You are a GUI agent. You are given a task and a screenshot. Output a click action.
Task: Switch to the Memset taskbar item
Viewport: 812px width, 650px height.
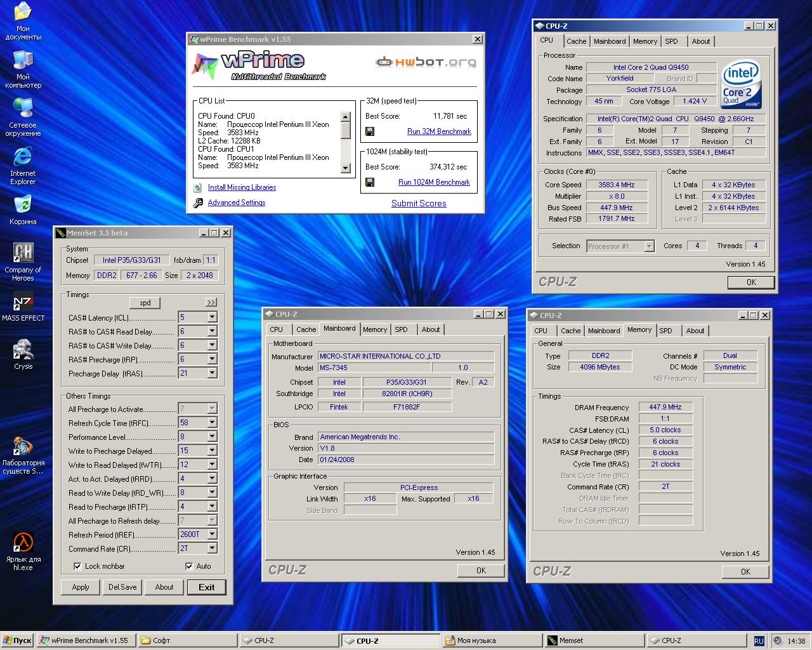click(x=594, y=640)
